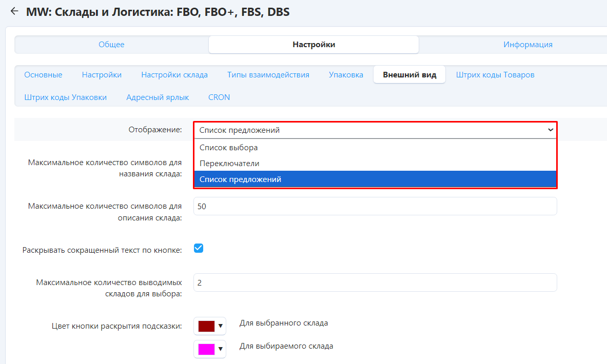Go to Адресный ярлык sub-tab
607x364 pixels.
tap(158, 97)
